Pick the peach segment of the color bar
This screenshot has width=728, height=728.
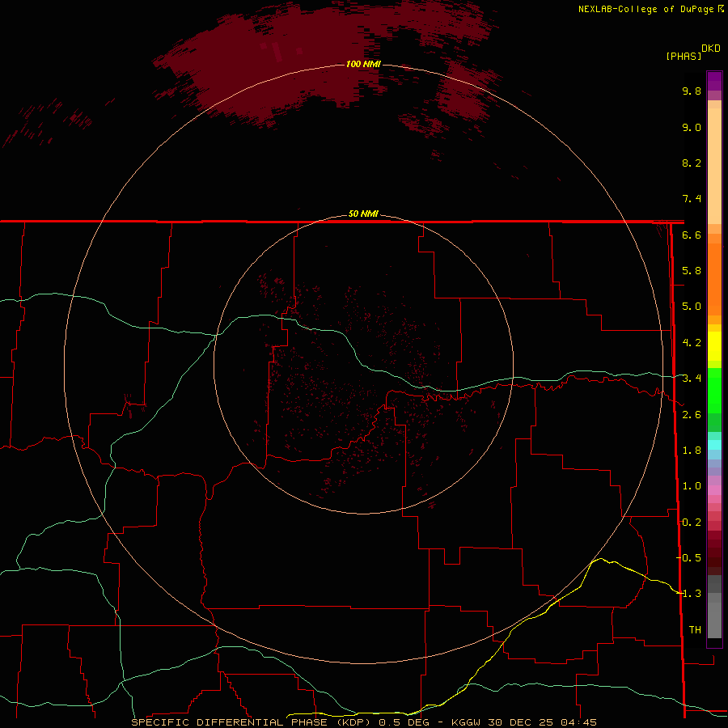coord(714,166)
